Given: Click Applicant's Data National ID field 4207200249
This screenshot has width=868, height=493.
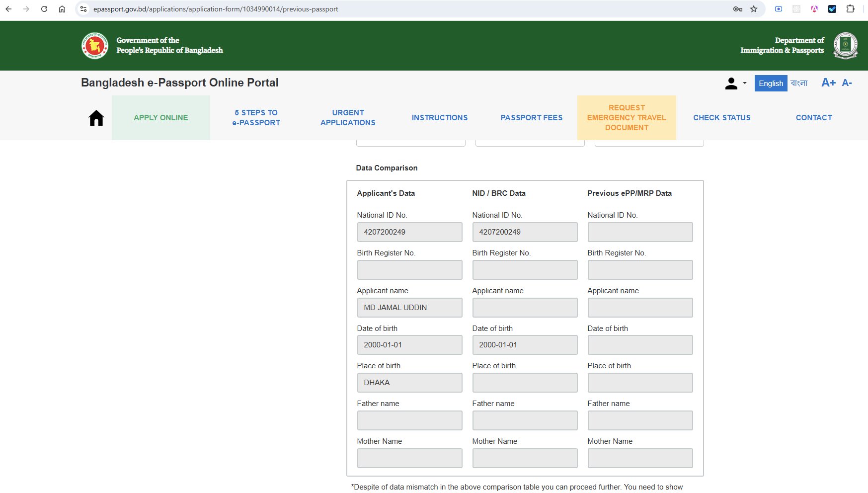Looking at the screenshot, I should 409,232.
